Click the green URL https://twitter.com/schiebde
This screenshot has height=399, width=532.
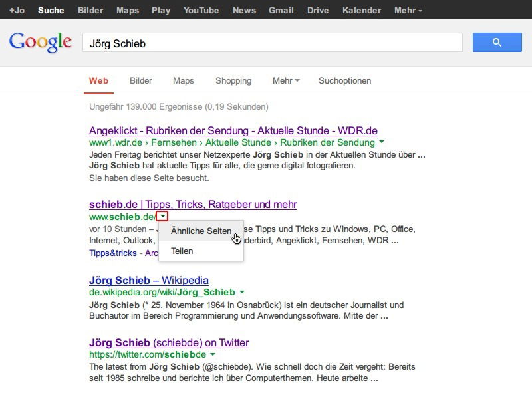coord(148,354)
